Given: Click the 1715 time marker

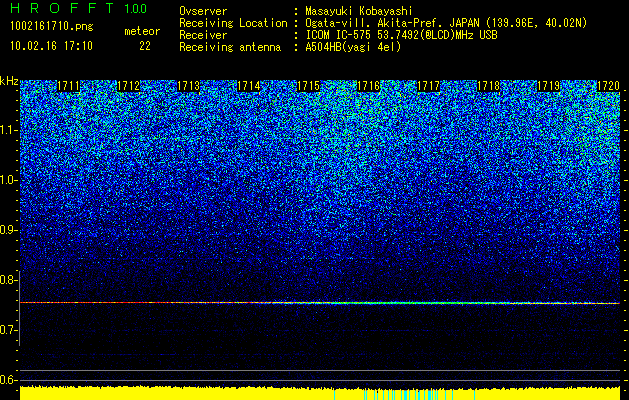Looking at the screenshot, I should pyautogui.click(x=308, y=86).
